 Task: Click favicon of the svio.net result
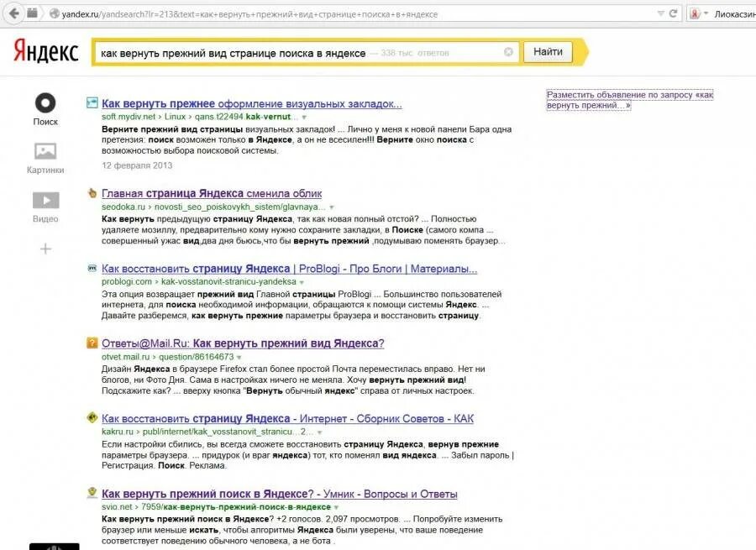92,493
